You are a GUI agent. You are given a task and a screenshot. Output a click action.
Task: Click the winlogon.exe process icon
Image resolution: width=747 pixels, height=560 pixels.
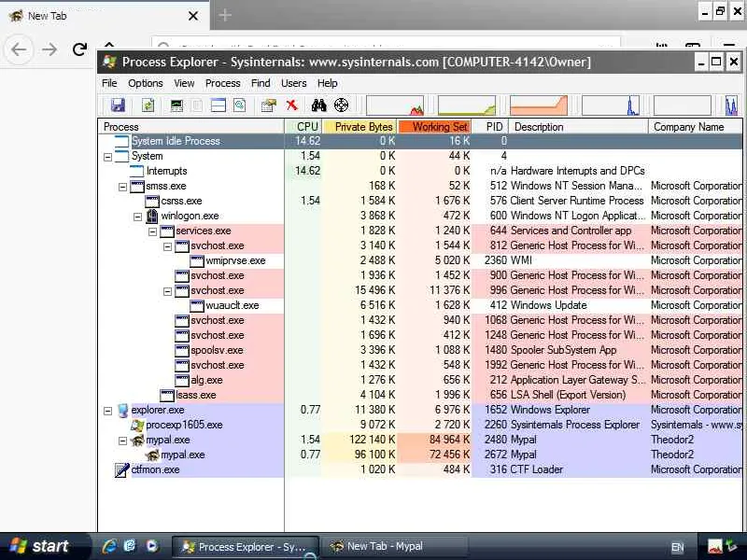[x=152, y=216]
